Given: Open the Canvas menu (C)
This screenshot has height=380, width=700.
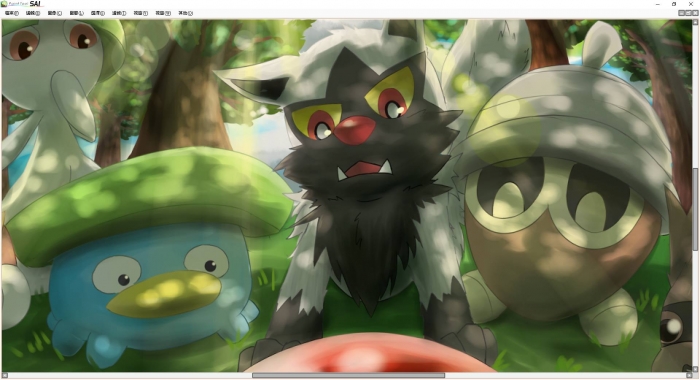Looking at the screenshot, I should pyautogui.click(x=54, y=13).
